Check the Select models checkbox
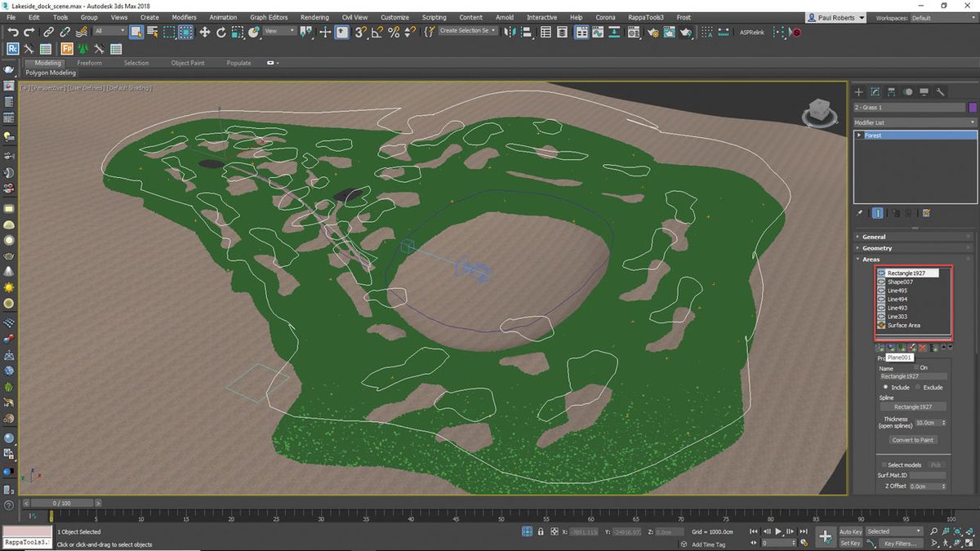Screen dimensions: 980x551 click(884, 464)
